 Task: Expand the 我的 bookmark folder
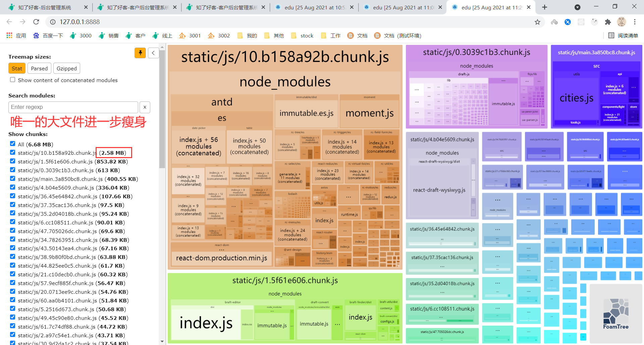point(247,36)
